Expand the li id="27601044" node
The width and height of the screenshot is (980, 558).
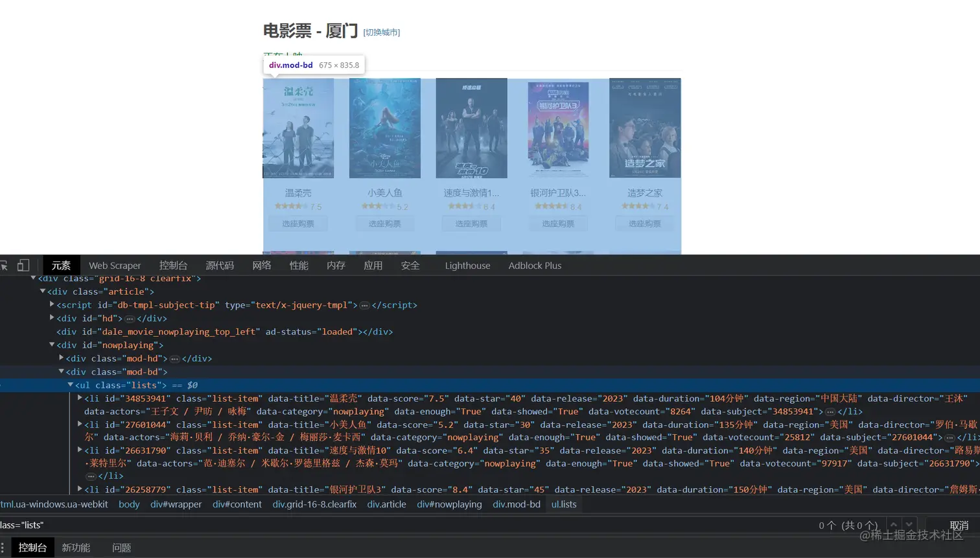pyautogui.click(x=80, y=424)
